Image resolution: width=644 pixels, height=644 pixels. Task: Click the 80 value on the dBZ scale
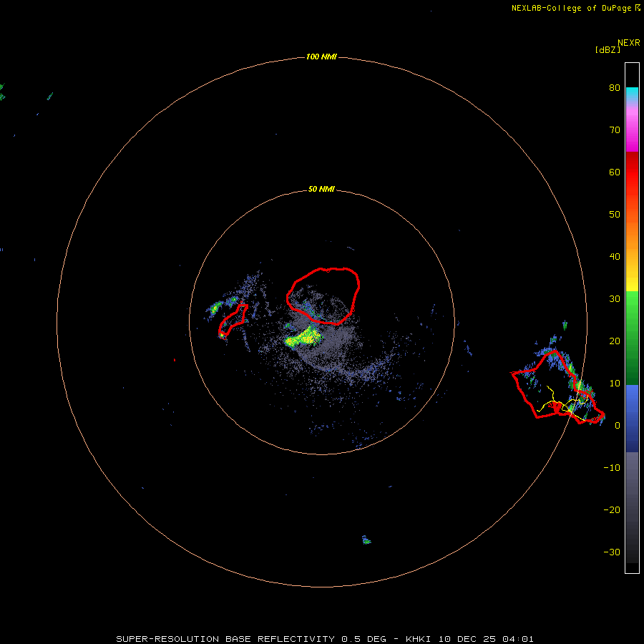(x=615, y=88)
